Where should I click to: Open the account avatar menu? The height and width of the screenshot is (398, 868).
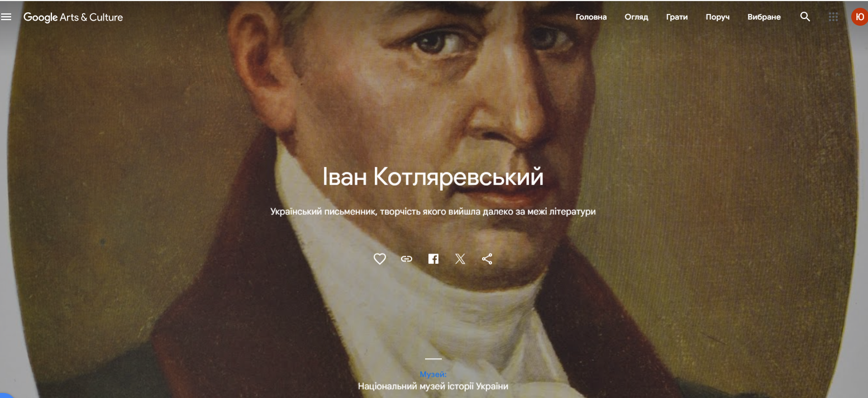(860, 17)
